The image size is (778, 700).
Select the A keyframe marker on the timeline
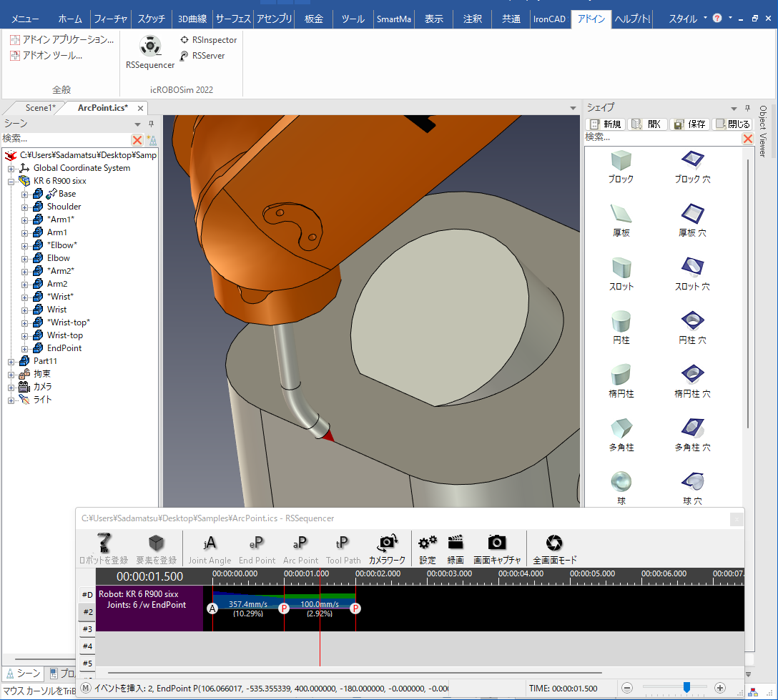pos(212,608)
